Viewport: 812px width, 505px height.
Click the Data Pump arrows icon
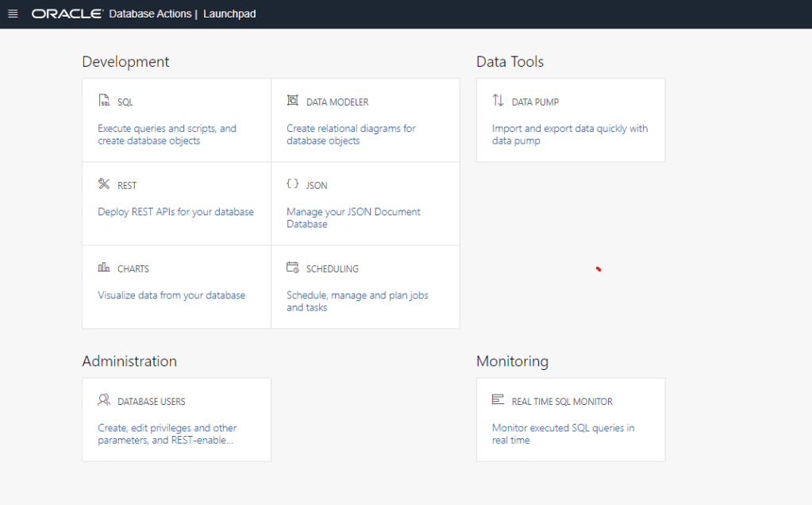[x=498, y=101]
